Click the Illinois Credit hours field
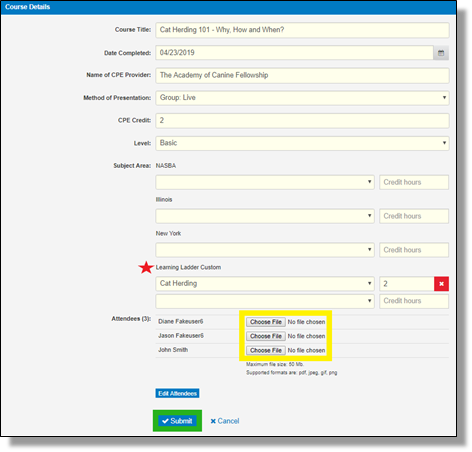The width and height of the screenshot is (472, 452). coord(414,216)
